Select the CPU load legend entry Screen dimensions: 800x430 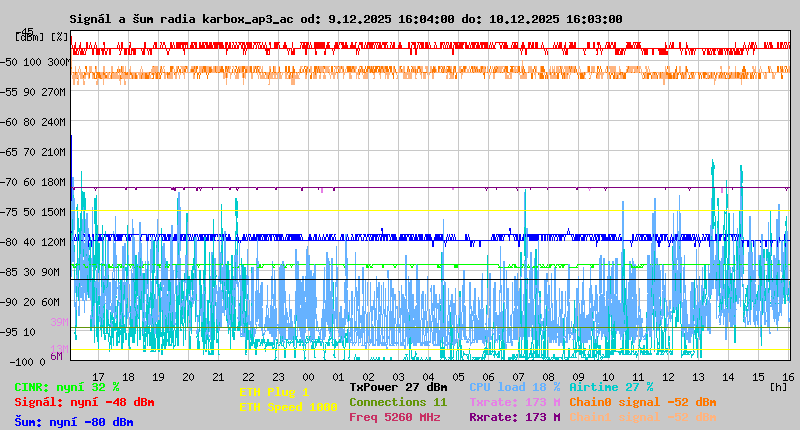click(514, 387)
